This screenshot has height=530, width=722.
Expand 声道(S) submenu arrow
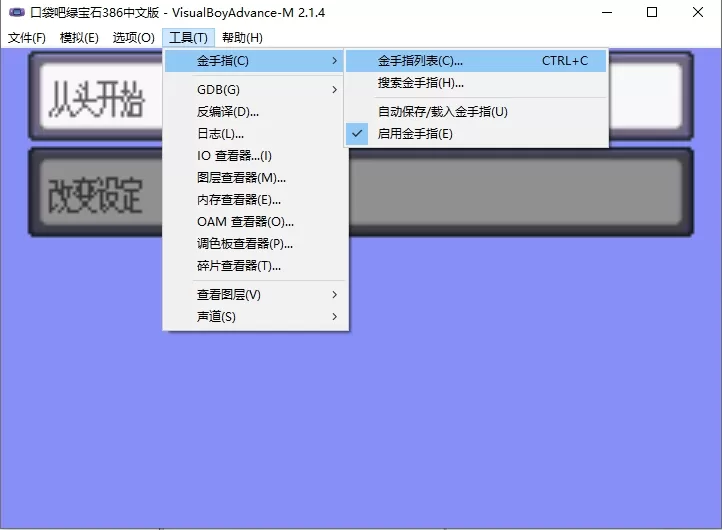[335, 317]
